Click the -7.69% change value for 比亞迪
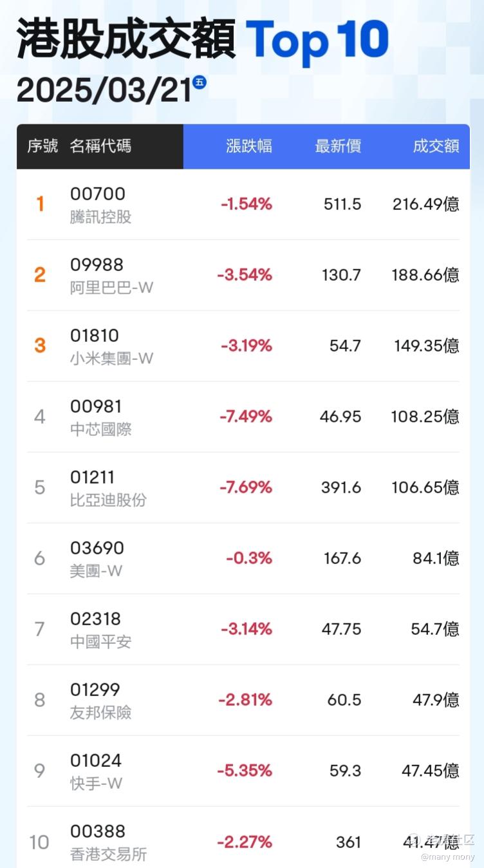Image resolution: width=484 pixels, height=868 pixels. click(246, 487)
